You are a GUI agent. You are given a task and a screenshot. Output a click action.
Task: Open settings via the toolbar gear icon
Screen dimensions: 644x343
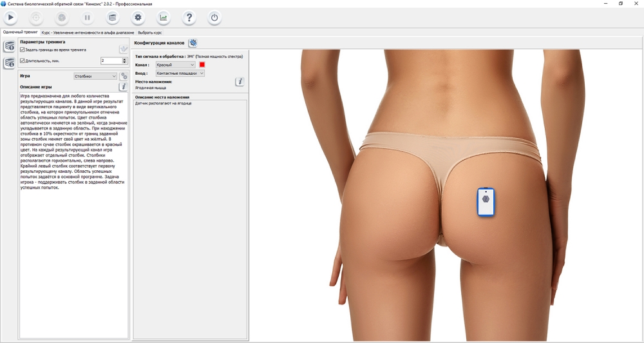pyautogui.click(x=138, y=17)
